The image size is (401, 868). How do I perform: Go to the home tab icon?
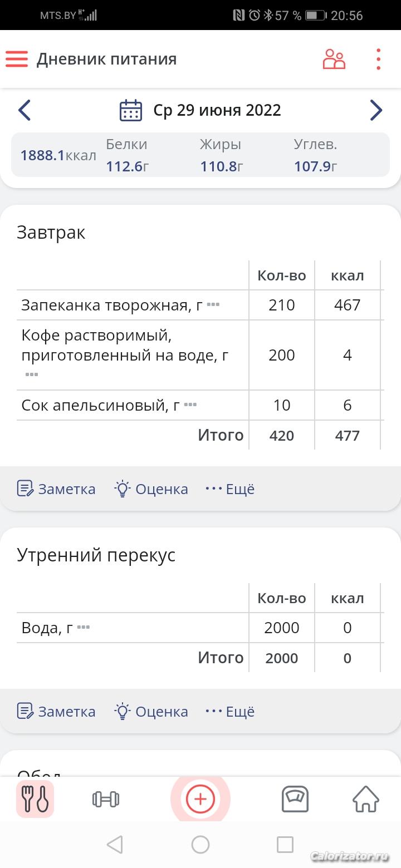(365, 800)
